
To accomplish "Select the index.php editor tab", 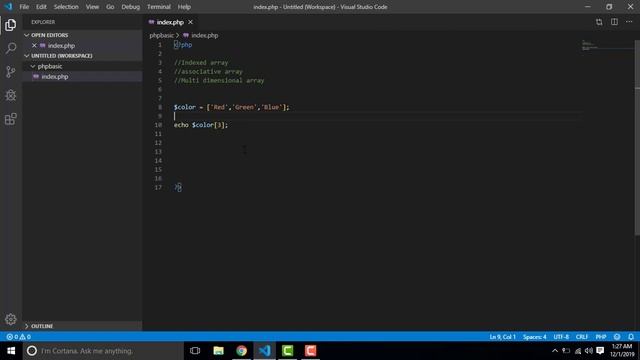I will tap(170, 22).
